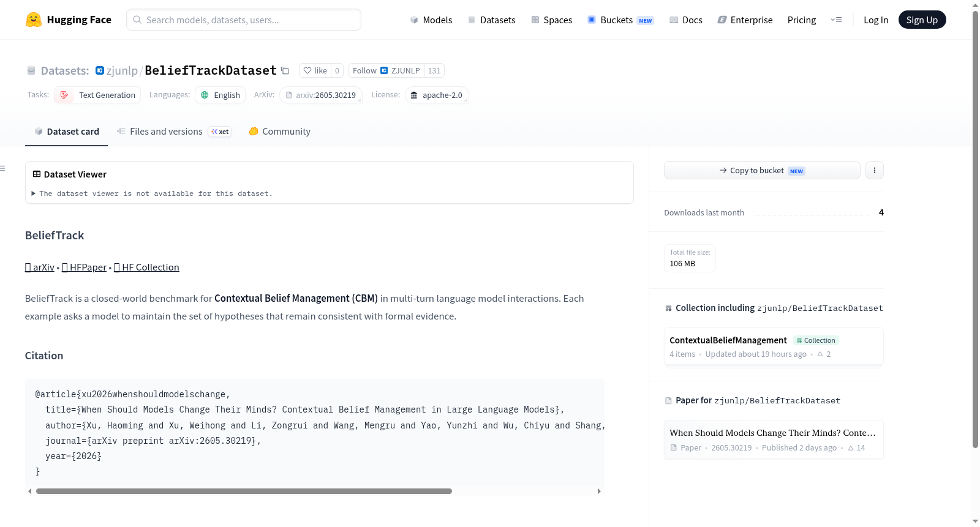The image size is (980, 527).
Task: Click the Downloads last month value 4
Action: 881,212
